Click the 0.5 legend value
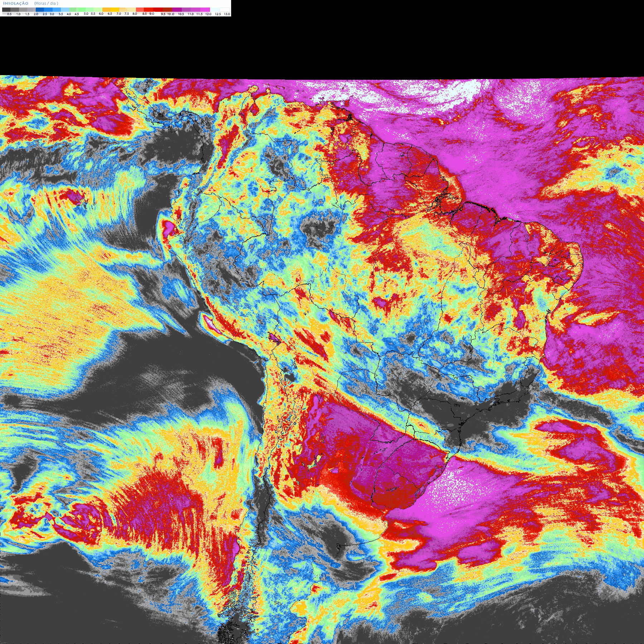Image resolution: width=644 pixels, height=644 pixels. point(9,14)
